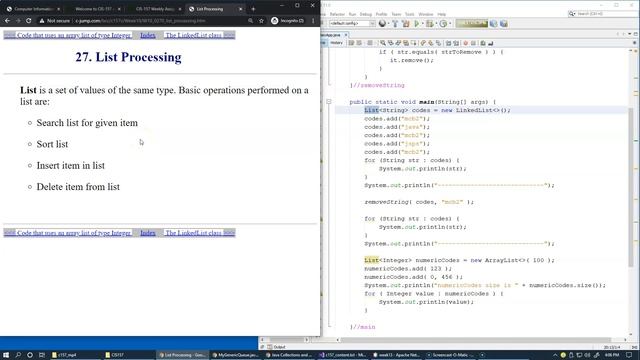Click the browser globe icon in NetBeans toolbar

click(382, 24)
